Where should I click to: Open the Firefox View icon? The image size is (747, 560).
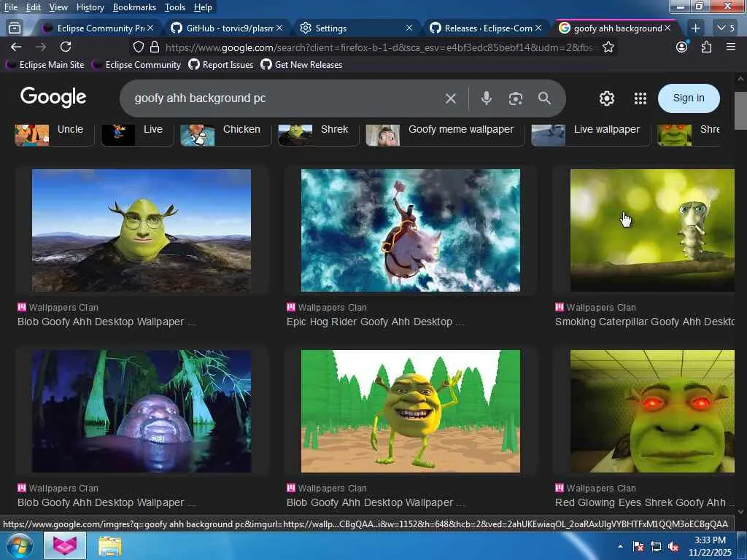point(15,28)
